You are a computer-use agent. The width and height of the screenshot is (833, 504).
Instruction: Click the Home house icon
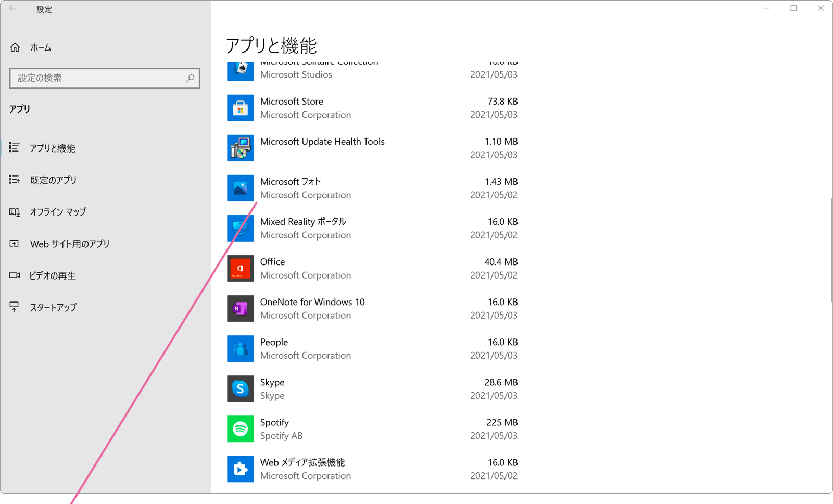[x=15, y=47]
